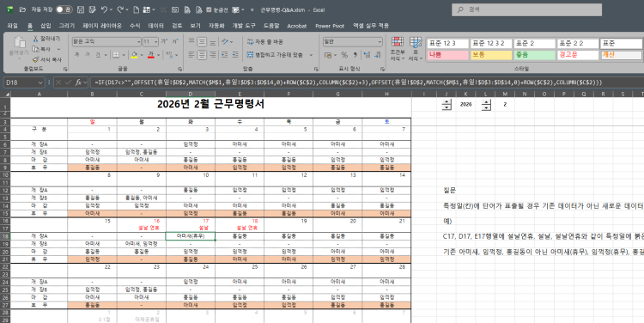This screenshot has height=323, width=644.
Task: Click the search (검색) box in title bar
Action: pos(526,9)
